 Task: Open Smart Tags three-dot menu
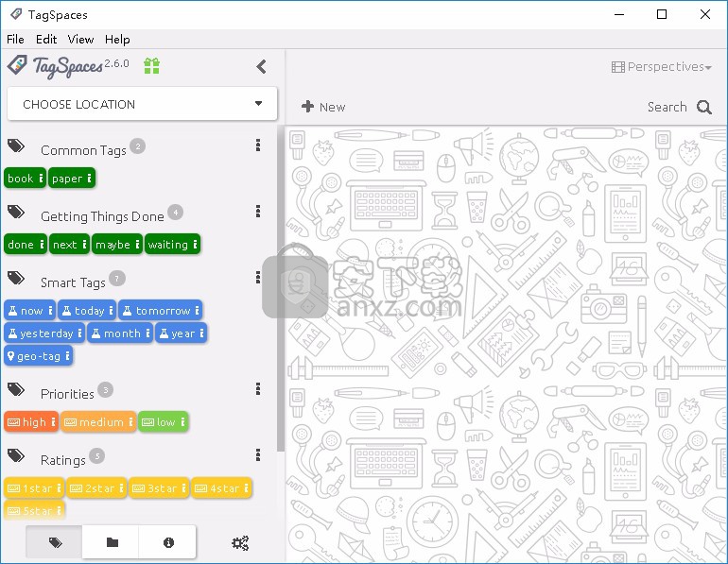tap(258, 278)
